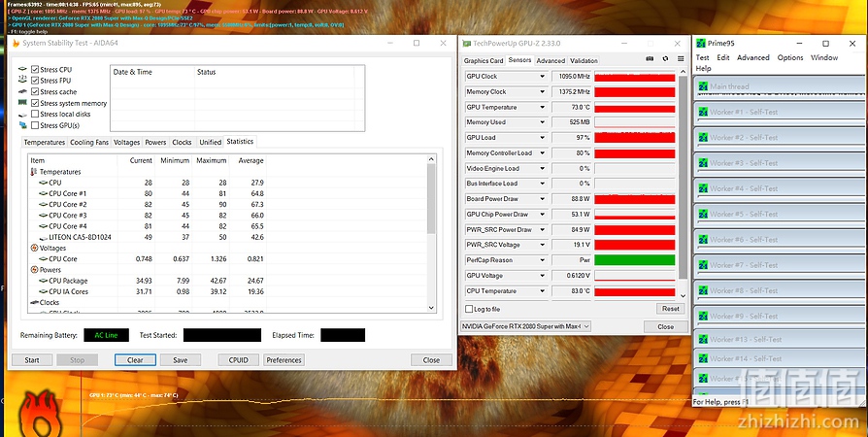Click monitor icon beside Stress GPU(s)
Screen dimensions: 868x437
coord(22,125)
